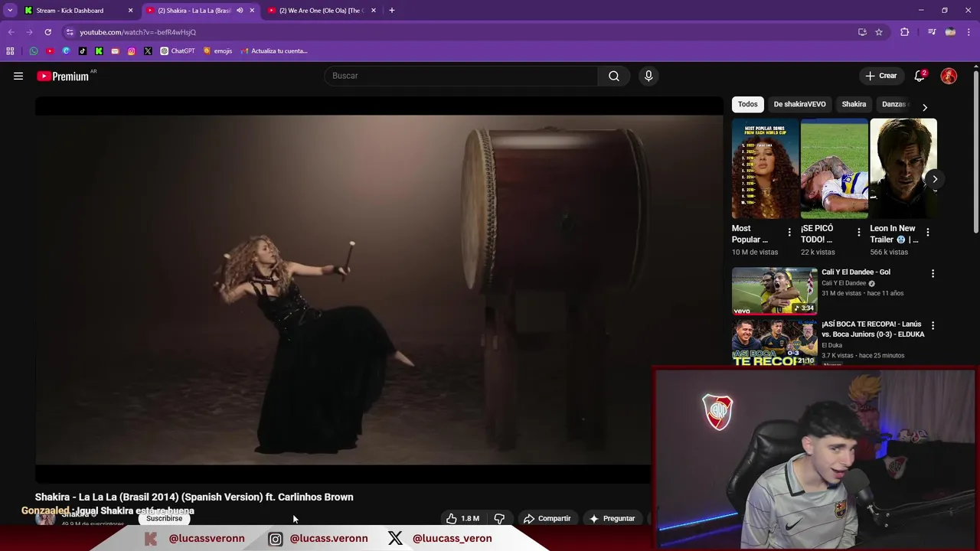Open options for Most Popular short

(x=789, y=232)
